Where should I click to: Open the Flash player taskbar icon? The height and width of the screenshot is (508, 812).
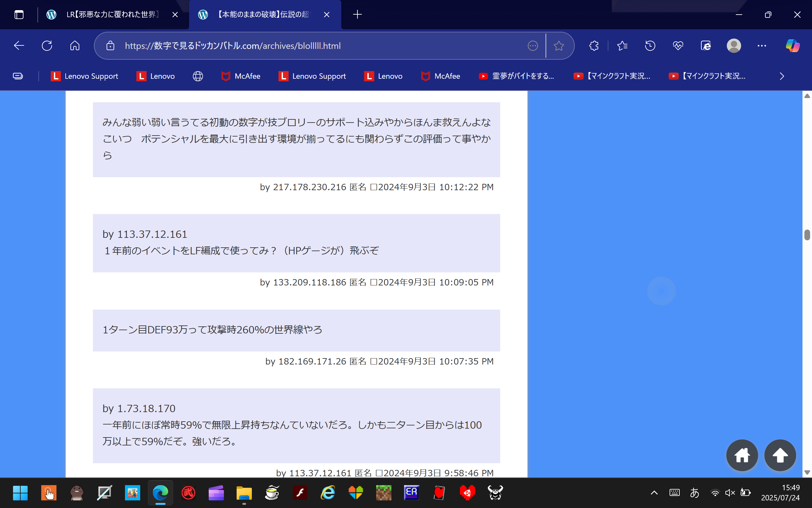point(300,493)
